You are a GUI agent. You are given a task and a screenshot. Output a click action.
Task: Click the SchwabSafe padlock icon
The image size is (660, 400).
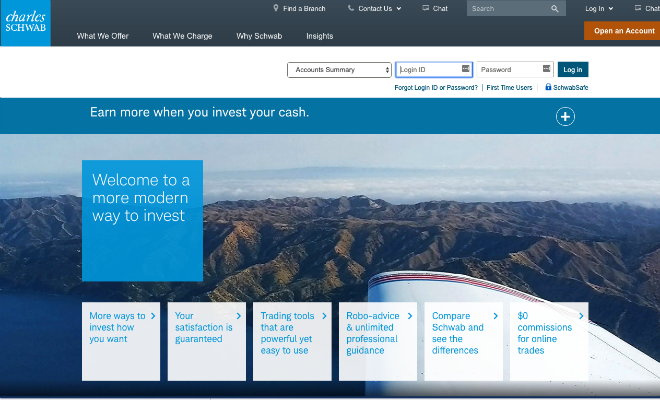click(548, 88)
